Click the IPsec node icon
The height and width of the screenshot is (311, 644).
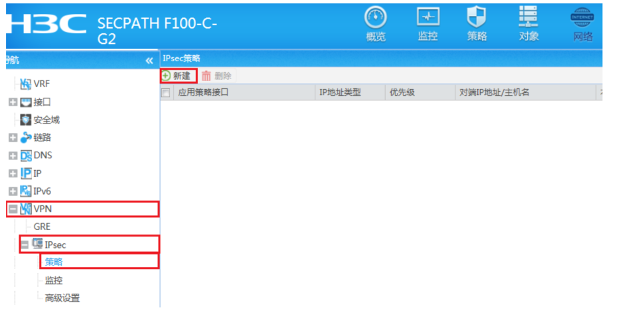[37, 244]
